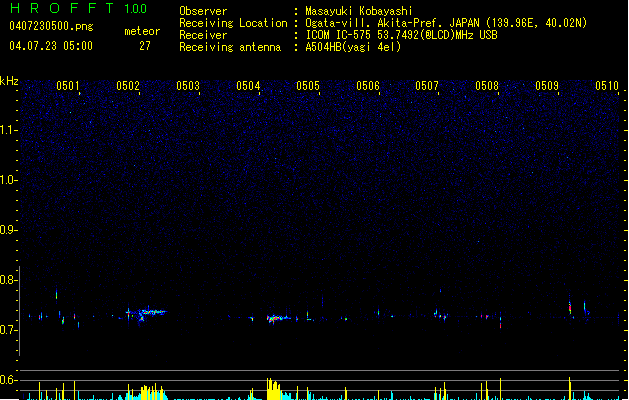The width and height of the screenshot is (629, 400).
Task: Click the 0.9 kHz axis label
Action: point(7,230)
